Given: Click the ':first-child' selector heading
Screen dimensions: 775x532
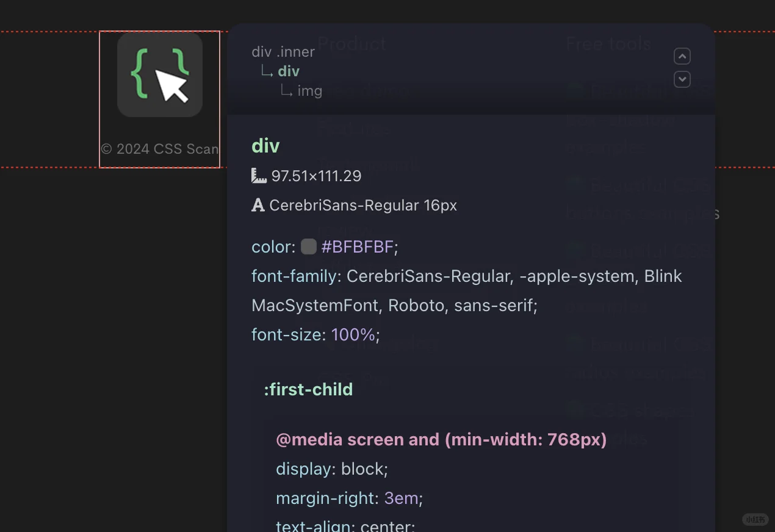Looking at the screenshot, I should tap(308, 389).
